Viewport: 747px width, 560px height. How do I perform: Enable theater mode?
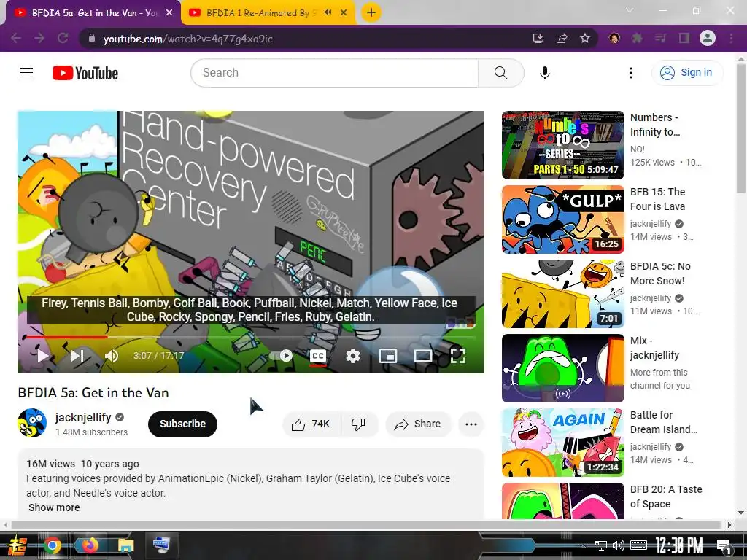click(423, 356)
